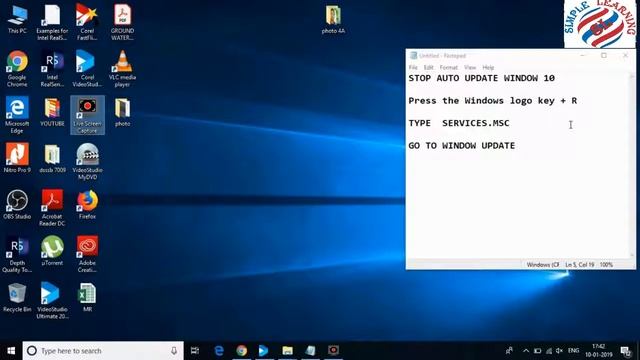640x360 pixels.
Task: Launch VideoStudio MyDVD shortcut
Action: pyautogui.click(x=87, y=162)
